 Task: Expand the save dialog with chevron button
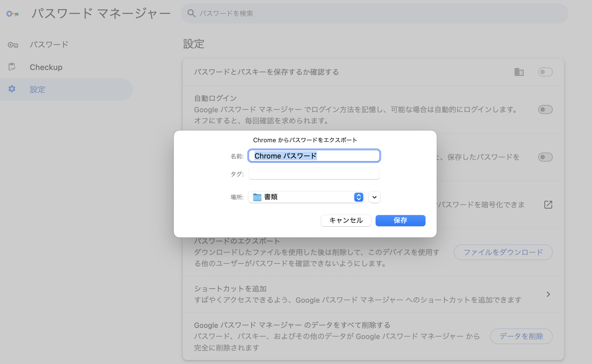pyautogui.click(x=374, y=197)
